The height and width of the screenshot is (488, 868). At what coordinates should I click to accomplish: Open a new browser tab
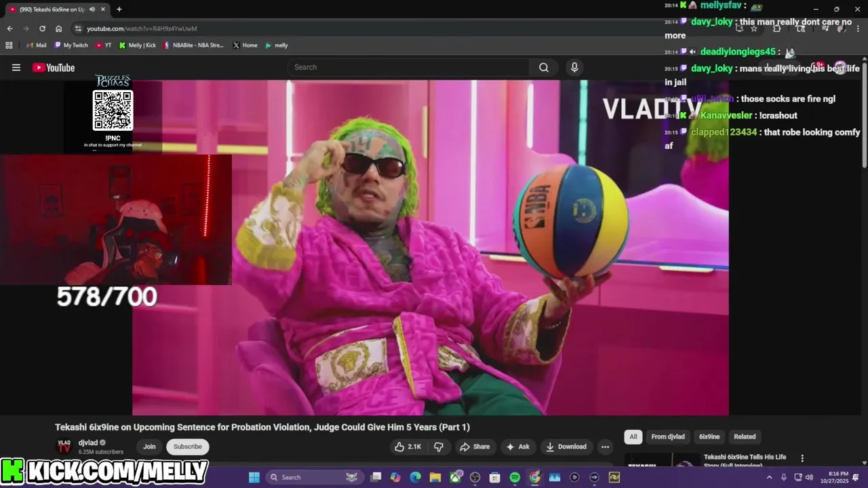pos(119,9)
